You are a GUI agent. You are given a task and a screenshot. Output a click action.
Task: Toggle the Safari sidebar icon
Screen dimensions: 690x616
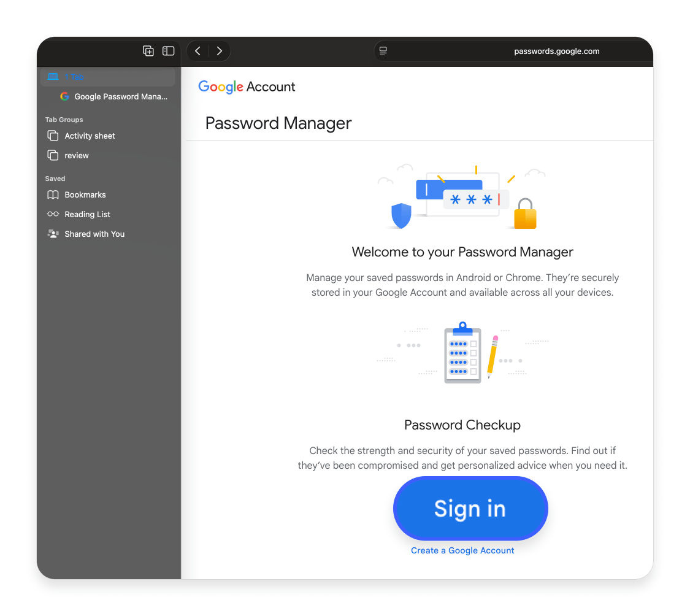point(168,51)
